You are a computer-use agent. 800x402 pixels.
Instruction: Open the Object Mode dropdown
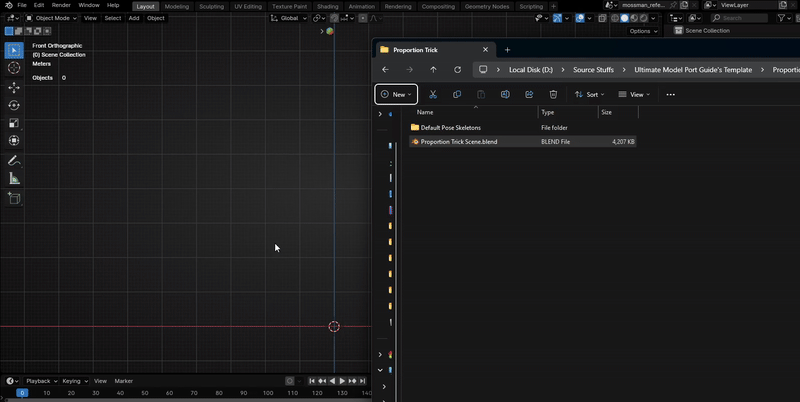click(x=52, y=18)
